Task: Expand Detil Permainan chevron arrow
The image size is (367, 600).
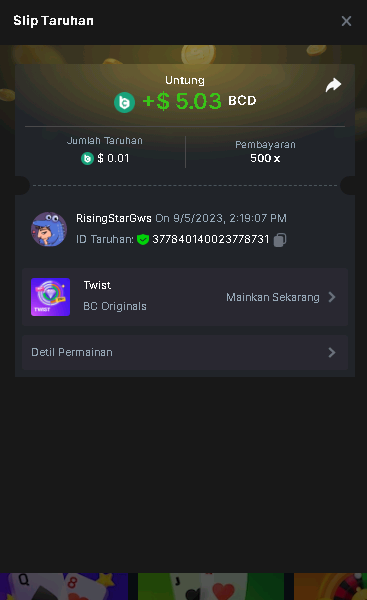Action: coord(332,352)
